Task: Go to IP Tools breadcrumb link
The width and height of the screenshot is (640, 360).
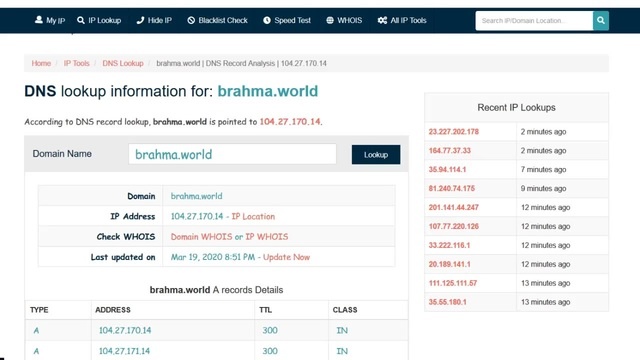Action: click(76, 63)
